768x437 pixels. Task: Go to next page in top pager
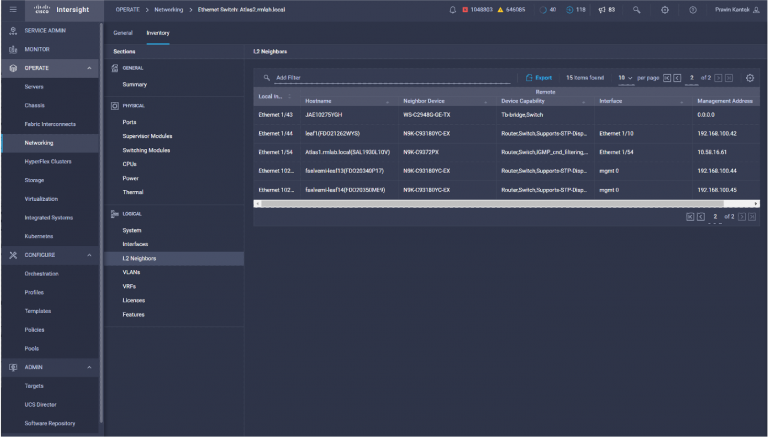[x=718, y=78]
